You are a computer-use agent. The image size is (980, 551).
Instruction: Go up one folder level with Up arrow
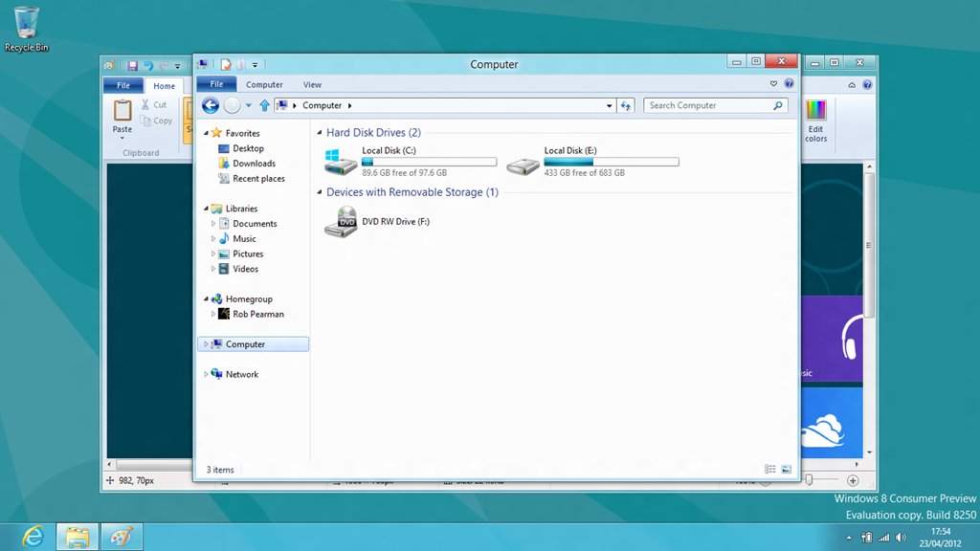[265, 106]
